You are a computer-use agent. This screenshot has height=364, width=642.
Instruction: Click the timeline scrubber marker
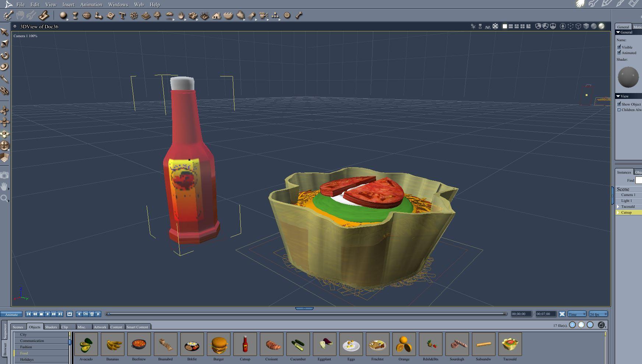pyautogui.click(x=108, y=314)
